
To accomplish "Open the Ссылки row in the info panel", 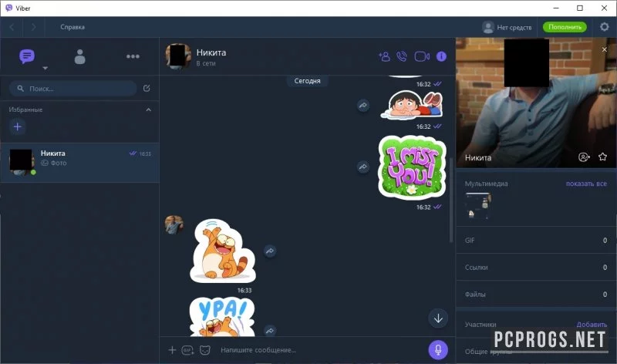I will pyautogui.click(x=536, y=267).
